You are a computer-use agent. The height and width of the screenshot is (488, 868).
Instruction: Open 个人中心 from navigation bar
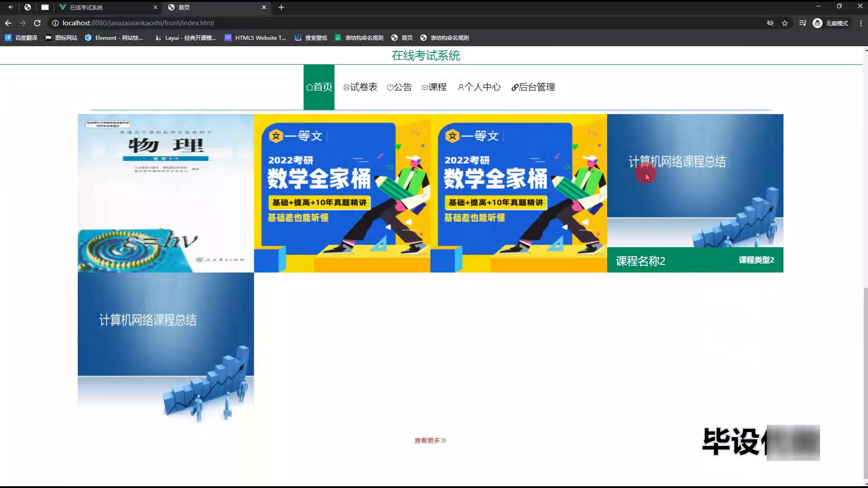[479, 87]
